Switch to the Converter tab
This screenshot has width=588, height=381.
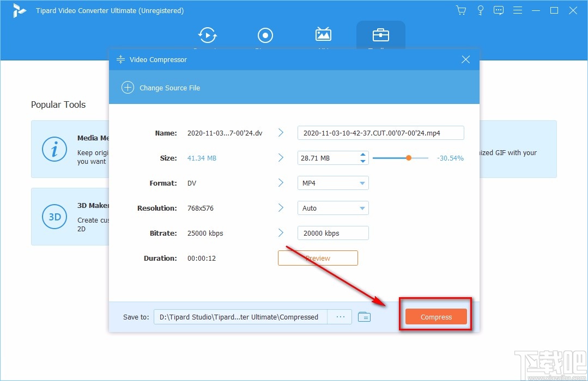click(x=207, y=36)
